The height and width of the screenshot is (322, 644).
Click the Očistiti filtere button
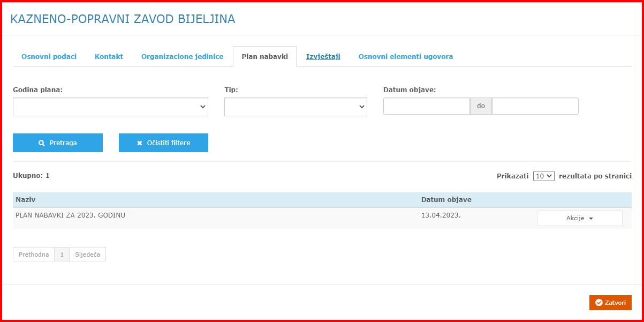click(163, 143)
